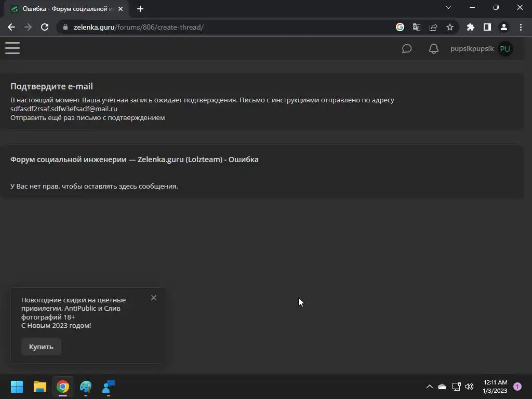
Task: Reload the page with the refresh icon
Action: (x=45, y=27)
